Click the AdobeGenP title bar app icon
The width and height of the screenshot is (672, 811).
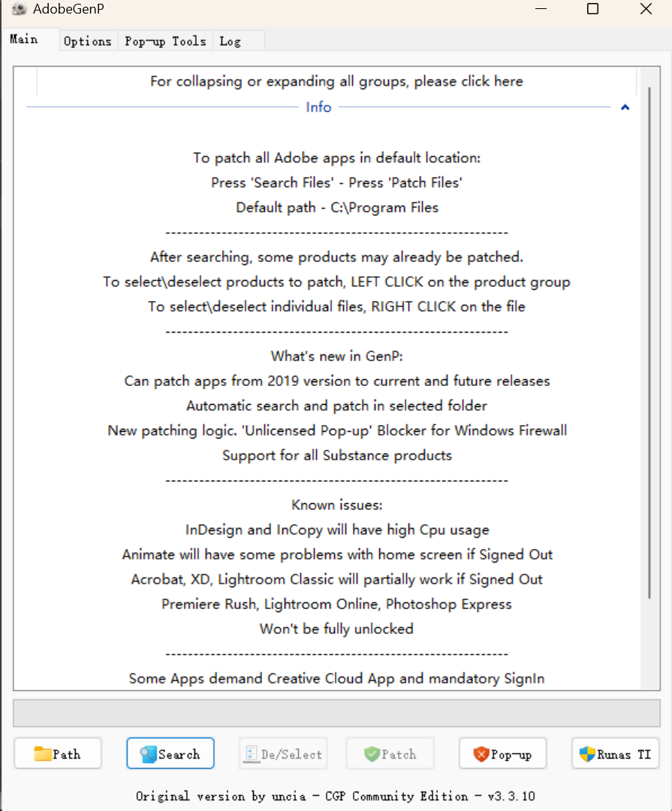17,10
